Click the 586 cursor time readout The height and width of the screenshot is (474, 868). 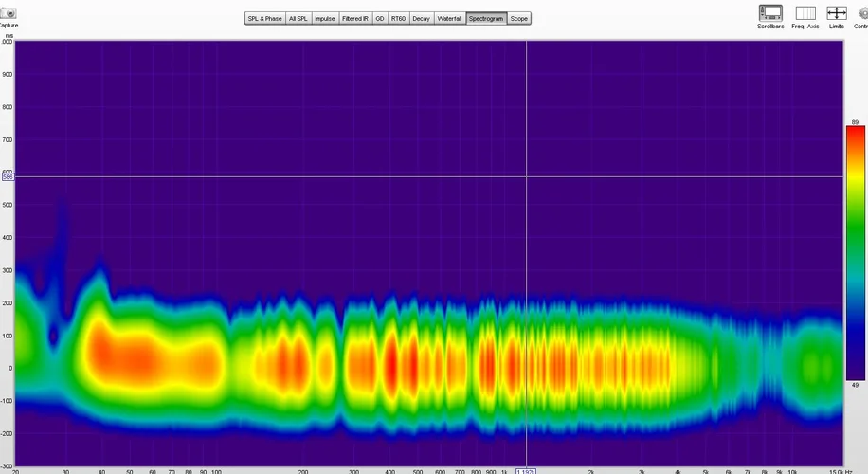[x=8, y=176]
